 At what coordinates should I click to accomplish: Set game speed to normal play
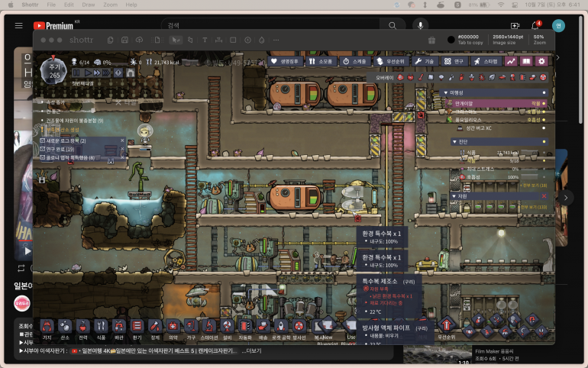click(x=88, y=73)
